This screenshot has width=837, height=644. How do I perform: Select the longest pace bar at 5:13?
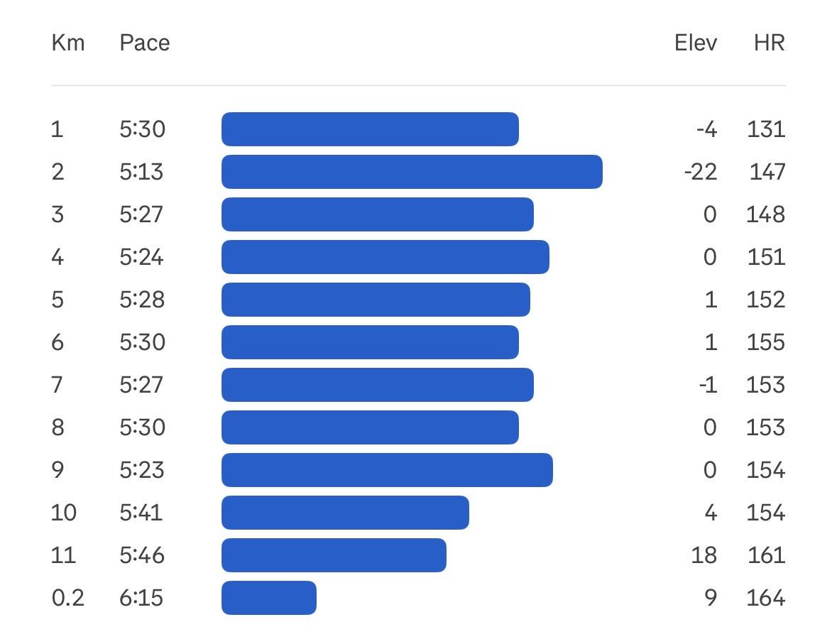(412, 172)
